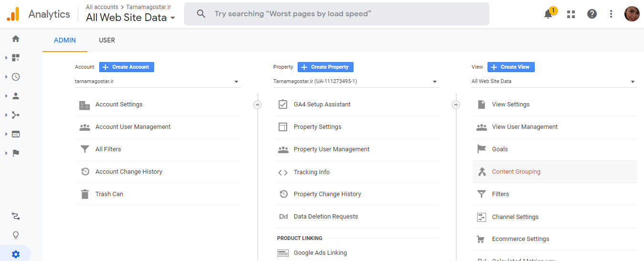Click the Create Property button
The image size is (644, 261).
[325, 67]
